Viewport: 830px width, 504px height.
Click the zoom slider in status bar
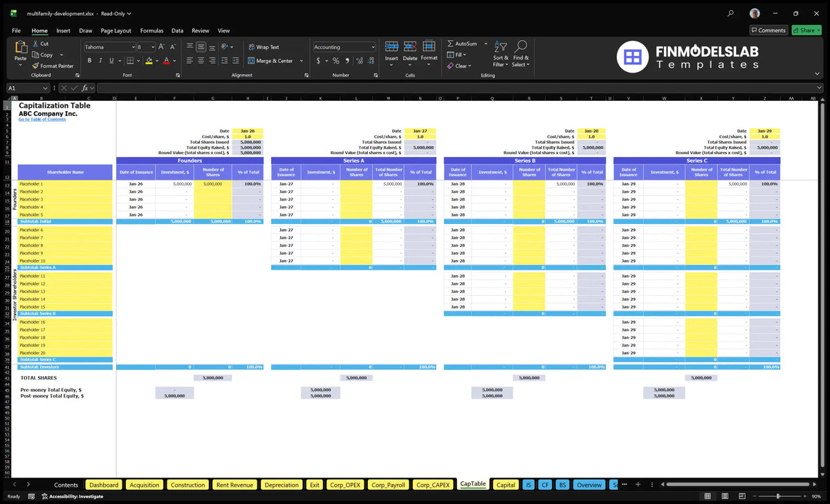click(x=779, y=496)
